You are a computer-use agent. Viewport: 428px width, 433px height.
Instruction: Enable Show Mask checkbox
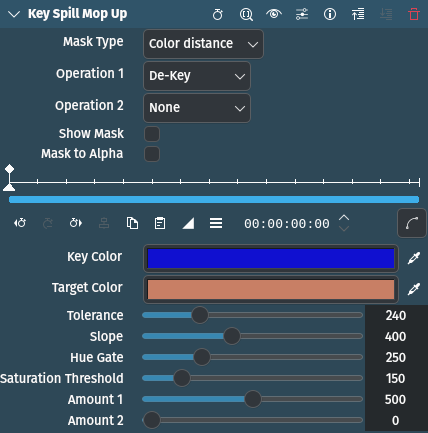(152, 134)
